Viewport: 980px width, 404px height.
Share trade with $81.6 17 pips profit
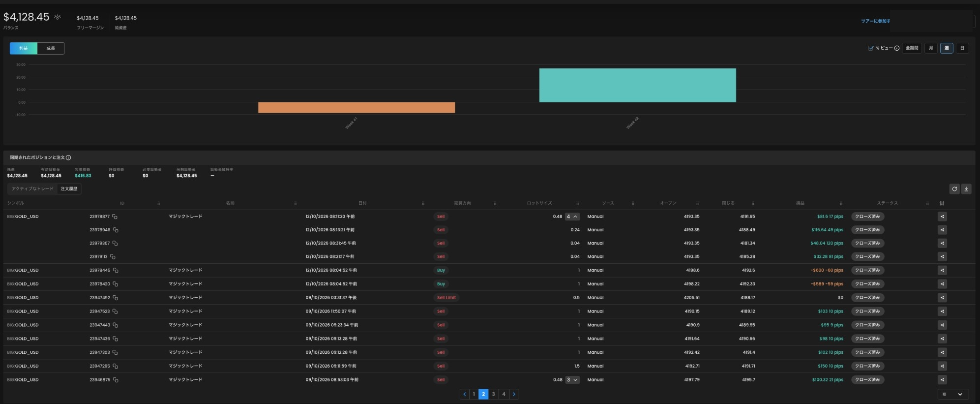[x=942, y=217]
